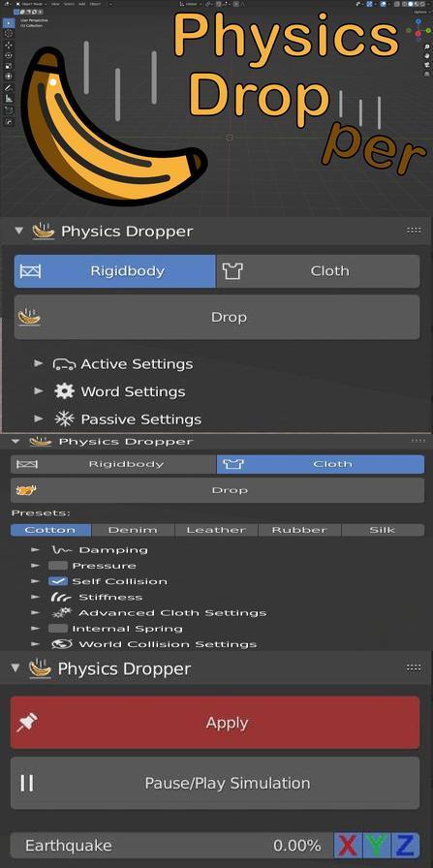This screenshot has height=868, width=433.
Task: Click the globe icon for World Collision Settings
Action: tap(62, 644)
